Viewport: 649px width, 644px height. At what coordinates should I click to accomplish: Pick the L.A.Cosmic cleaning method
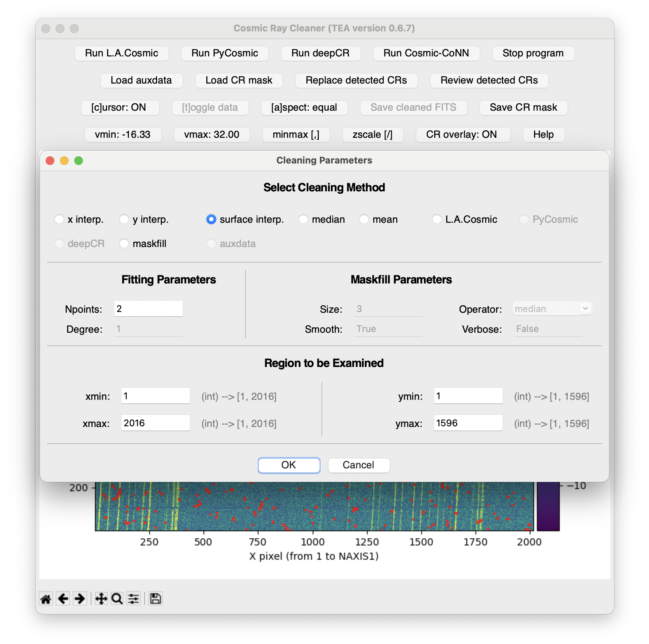click(437, 219)
